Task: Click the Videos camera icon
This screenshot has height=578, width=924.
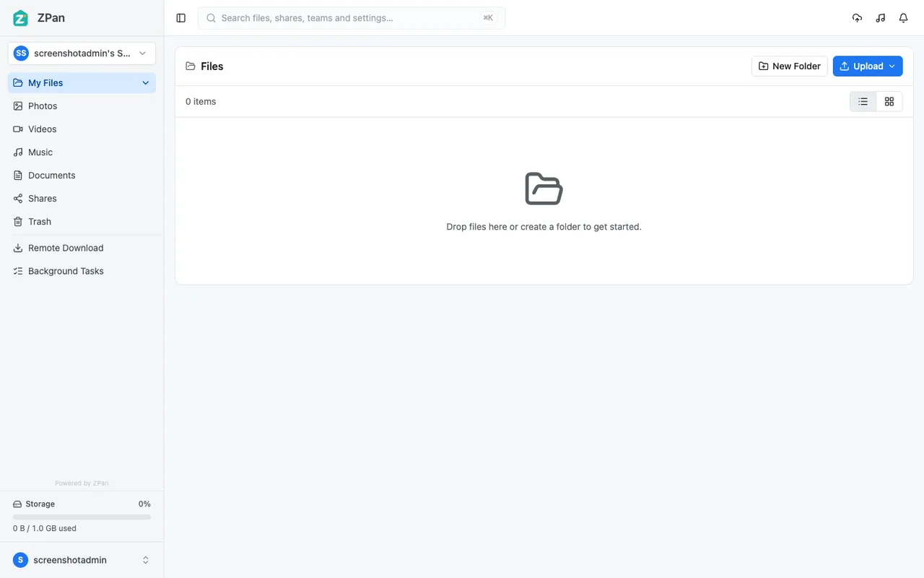Action: click(18, 129)
